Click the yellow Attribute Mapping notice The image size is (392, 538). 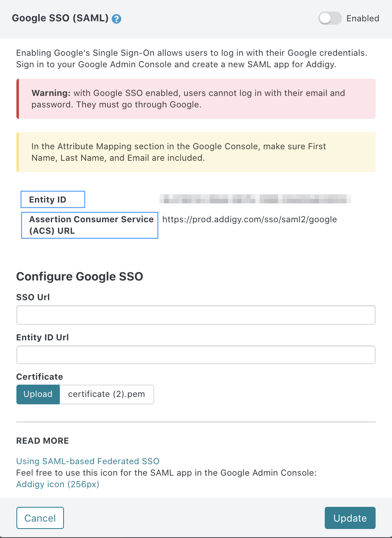click(196, 152)
